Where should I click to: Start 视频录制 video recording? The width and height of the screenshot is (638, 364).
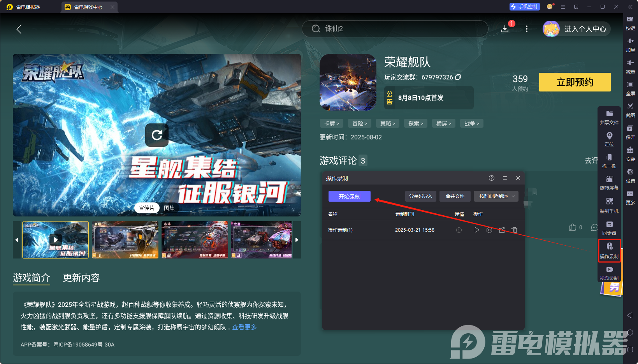(x=609, y=273)
